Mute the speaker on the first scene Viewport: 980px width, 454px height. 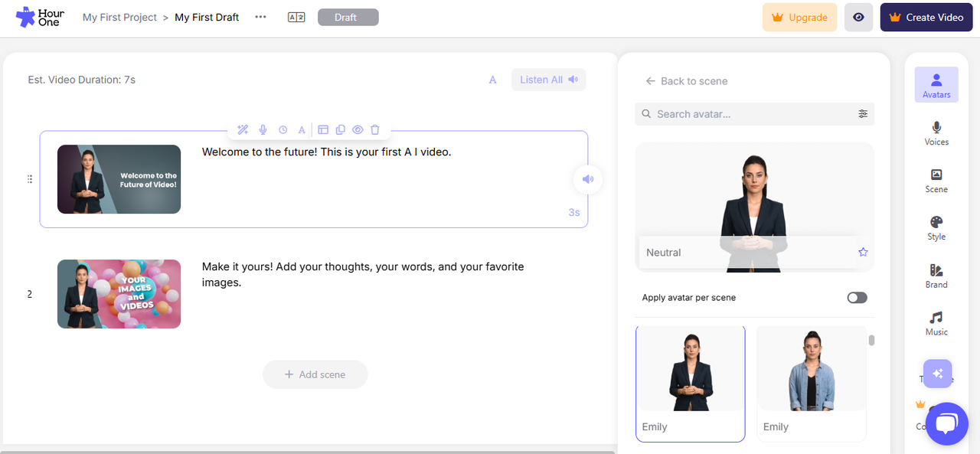point(587,179)
